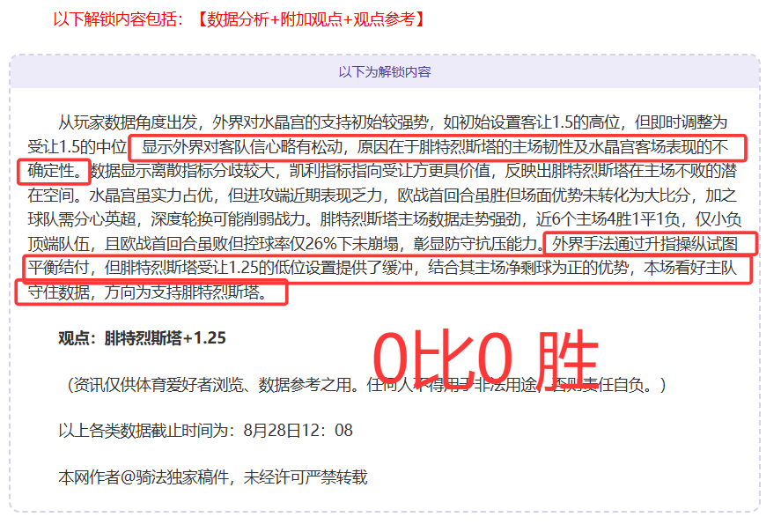Click the text 控球率仅26%下未崩塌
781x532 pixels.
point(321,244)
